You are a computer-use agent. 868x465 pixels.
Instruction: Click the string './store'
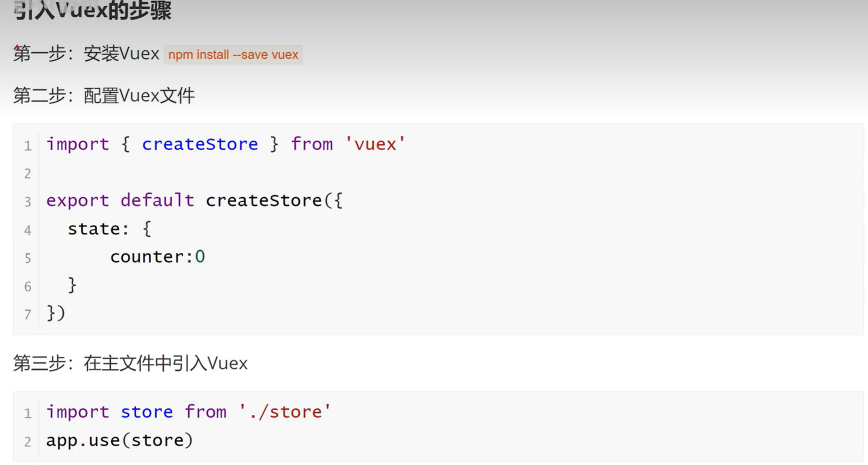click(285, 412)
